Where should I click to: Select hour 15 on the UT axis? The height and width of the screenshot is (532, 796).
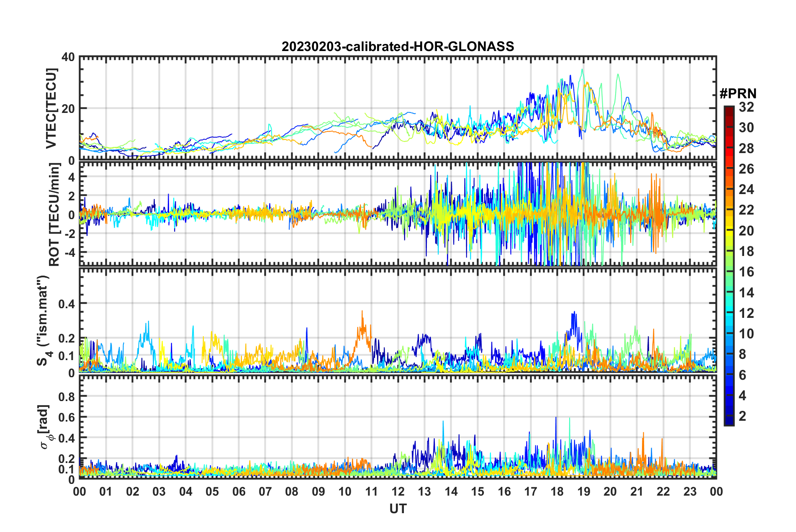478,491
